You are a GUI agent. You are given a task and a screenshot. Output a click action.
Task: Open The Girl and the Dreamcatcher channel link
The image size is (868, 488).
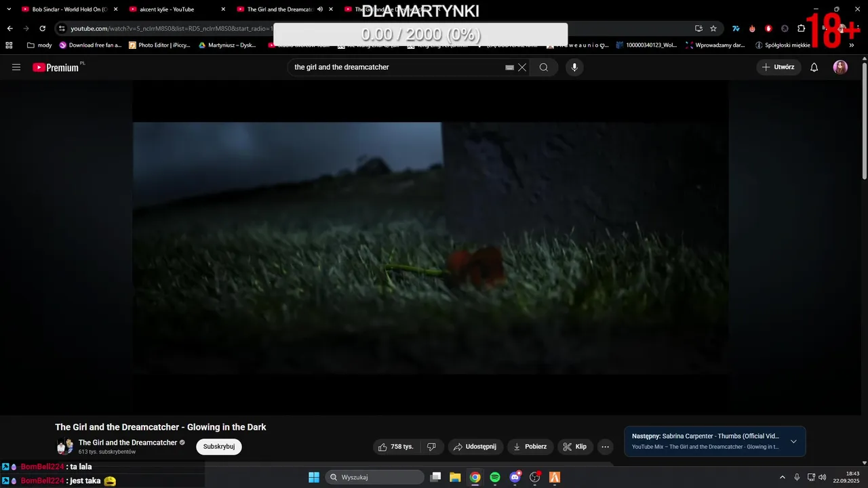click(127, 443)
